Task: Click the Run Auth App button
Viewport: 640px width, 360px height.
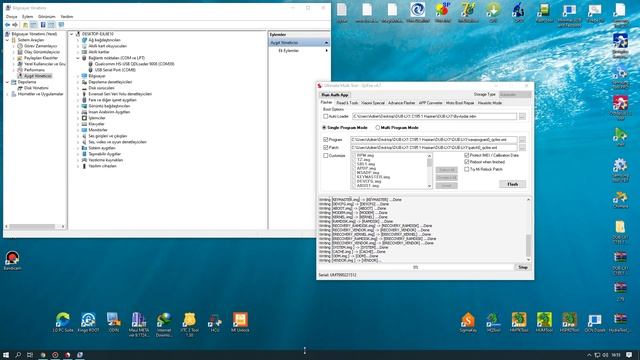Action: click(x=334, y=95)
